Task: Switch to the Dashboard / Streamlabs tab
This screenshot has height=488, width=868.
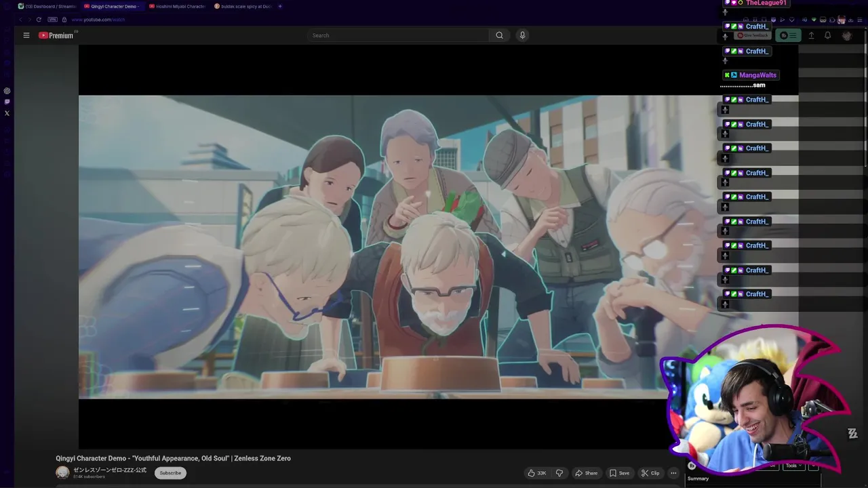Action: (47, 6)
